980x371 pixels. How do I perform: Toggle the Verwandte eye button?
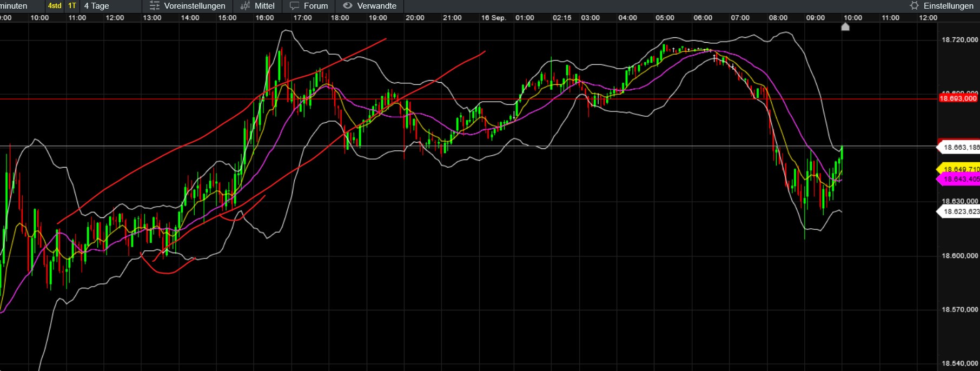[x=370, y=6]
